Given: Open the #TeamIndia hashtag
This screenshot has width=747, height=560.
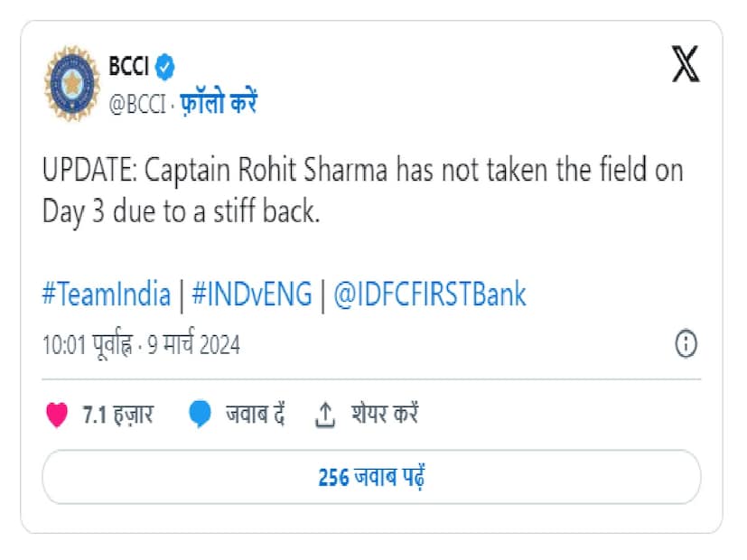Looking at the screenshot, I should (x=106, y=294).
